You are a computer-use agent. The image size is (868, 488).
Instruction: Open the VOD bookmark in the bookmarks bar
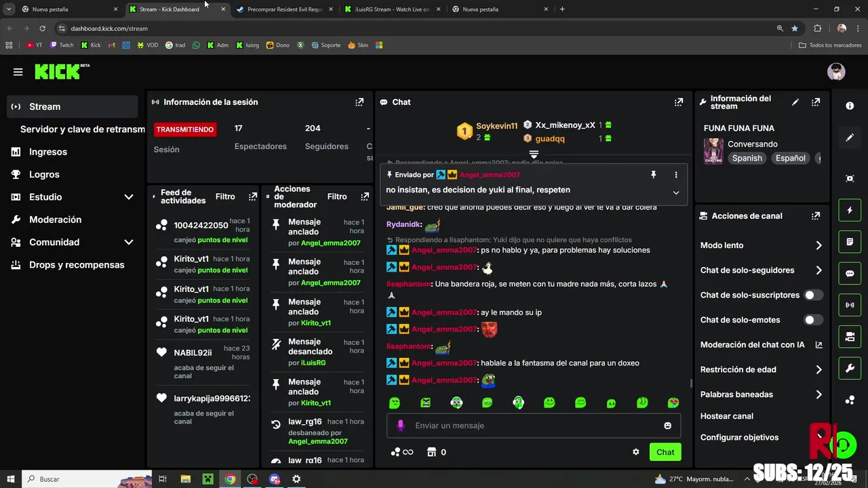[x=148, y=45]
